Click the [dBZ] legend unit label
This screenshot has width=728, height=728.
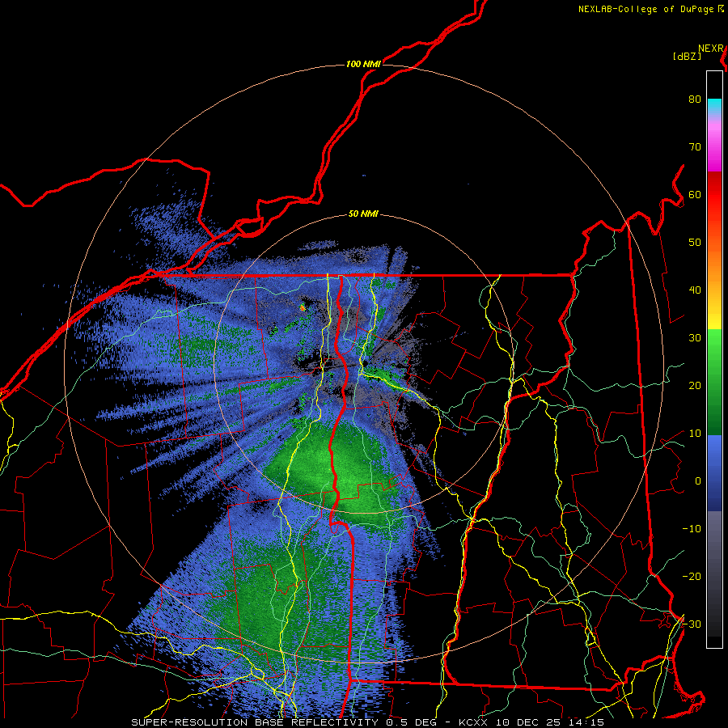pos(687,57)
